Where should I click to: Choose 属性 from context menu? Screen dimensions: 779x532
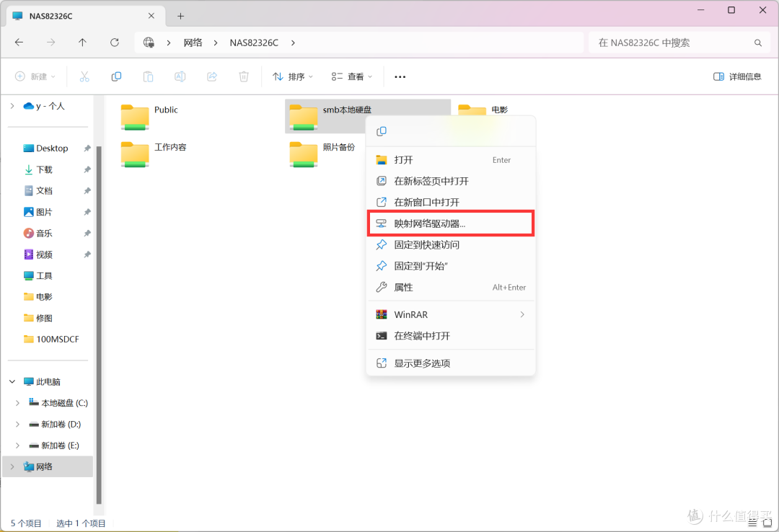click(451, 287)
